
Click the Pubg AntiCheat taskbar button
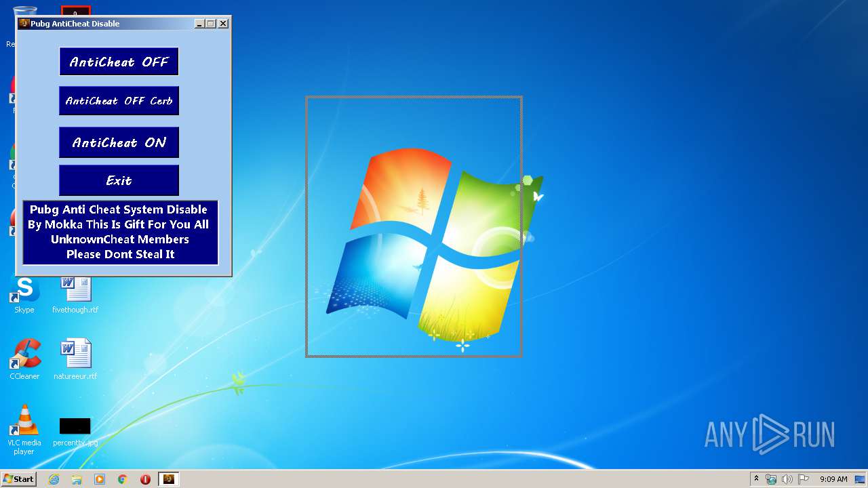[x=169, y=479]
